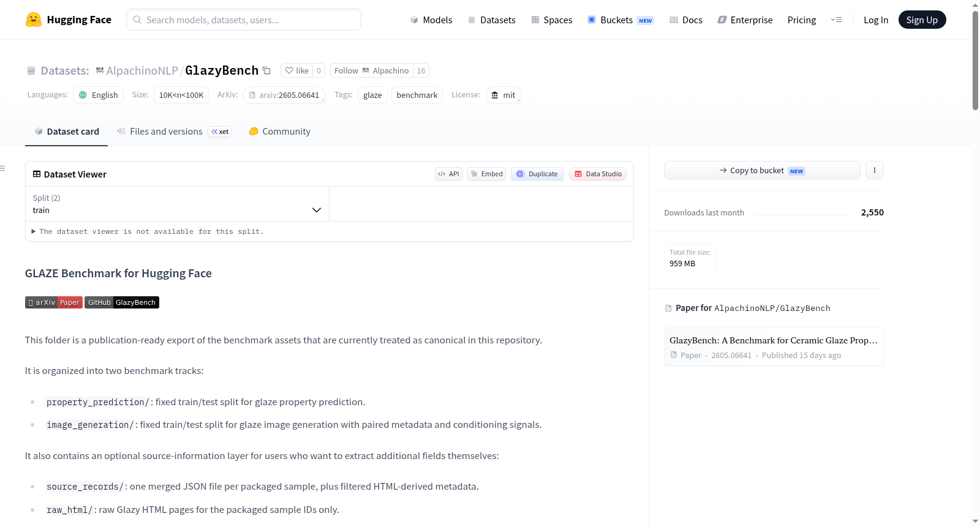Click the Hugging Face logo icon
The image size is (980, 527).
34,20
